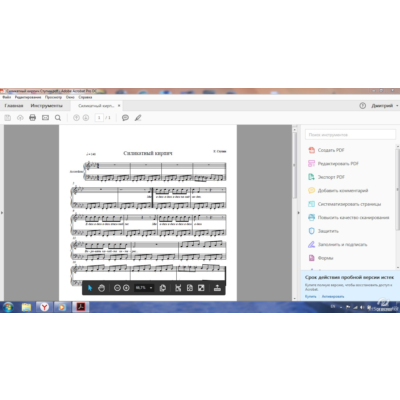Zoom in with the plus icon
This screenshot has height=400, width=400.
pyautogui.click(x=126, y=288)
